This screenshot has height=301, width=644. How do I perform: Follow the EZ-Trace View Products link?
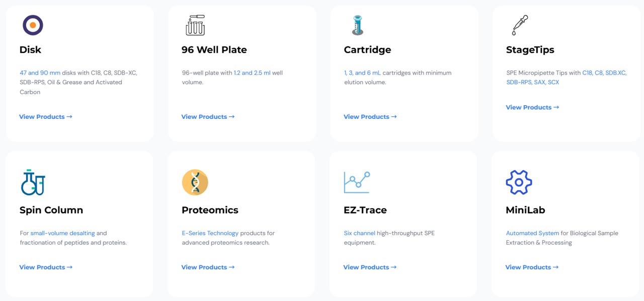[x=370, y=267]
